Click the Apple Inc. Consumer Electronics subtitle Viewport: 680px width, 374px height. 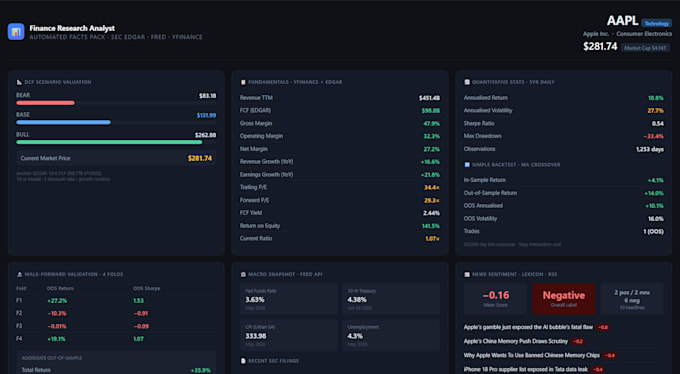[627, 34]
